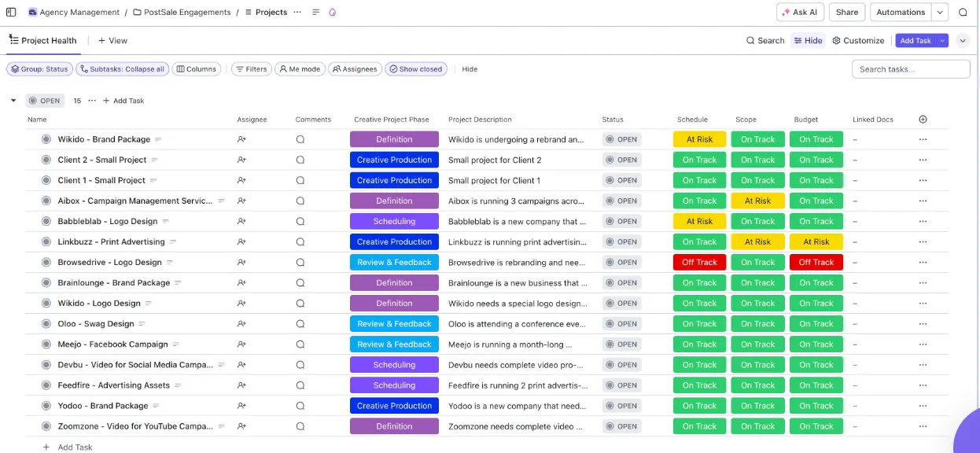Open the three-dot menu next to OPEN group
The width and height of the screenshot is (980, 453).
tap(92, 101)
